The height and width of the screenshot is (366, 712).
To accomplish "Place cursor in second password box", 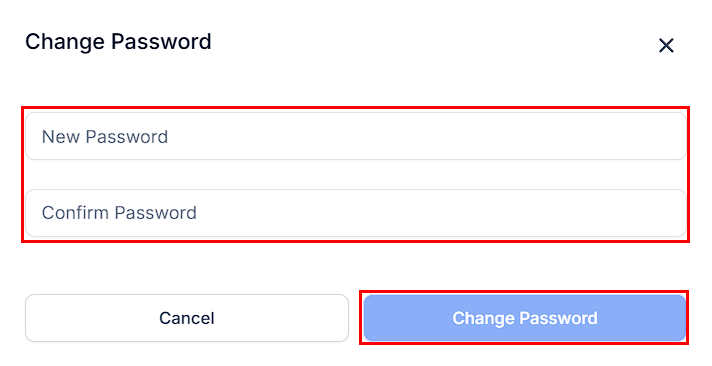I will pyautogui.click(x=356, y=213).
